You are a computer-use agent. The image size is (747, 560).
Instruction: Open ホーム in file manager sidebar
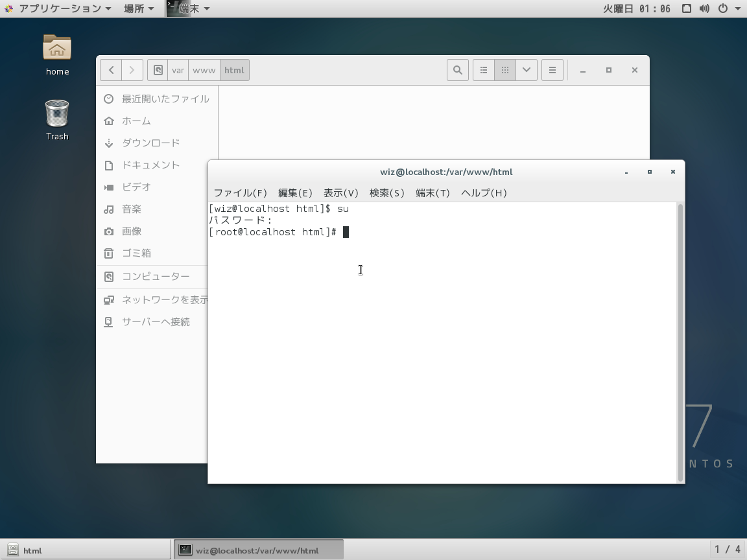157,121
